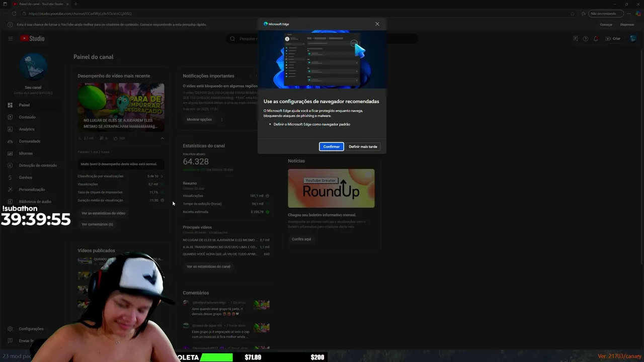The width and height of the screenshot is (644, 362).
Task: Click the Studio search box
Action: (322, 38)
